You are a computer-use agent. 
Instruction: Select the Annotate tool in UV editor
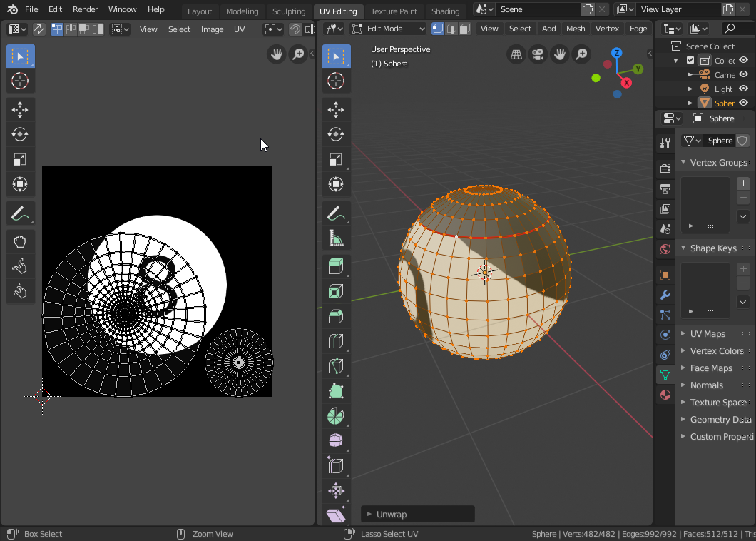pyautogui.click(x=20, y=213)
